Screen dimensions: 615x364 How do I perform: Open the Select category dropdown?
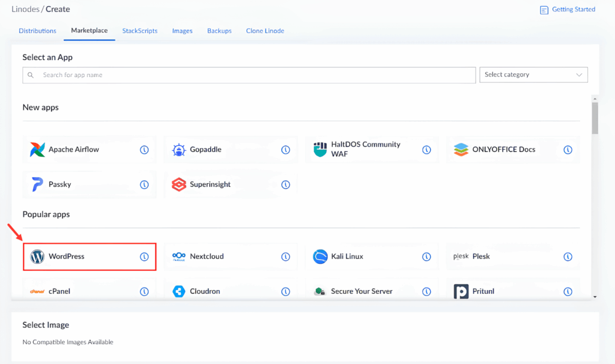click(533, 74)
